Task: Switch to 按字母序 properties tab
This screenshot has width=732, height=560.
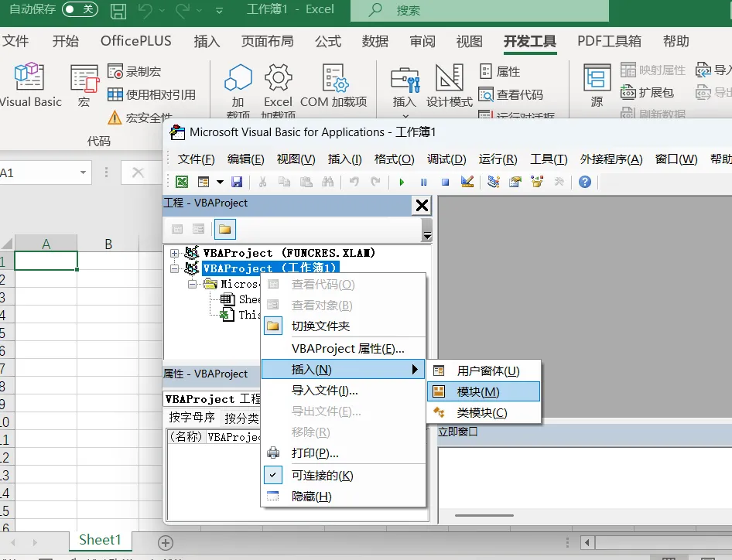Action: pyautogui.click(x=192, y=417)
